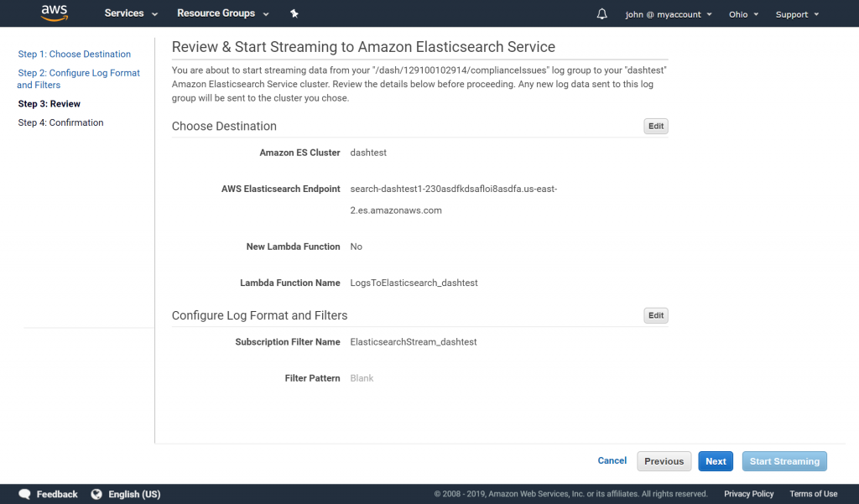Go to Step 1: Choose Destination
Screen dimensions: 859x504
75,55
